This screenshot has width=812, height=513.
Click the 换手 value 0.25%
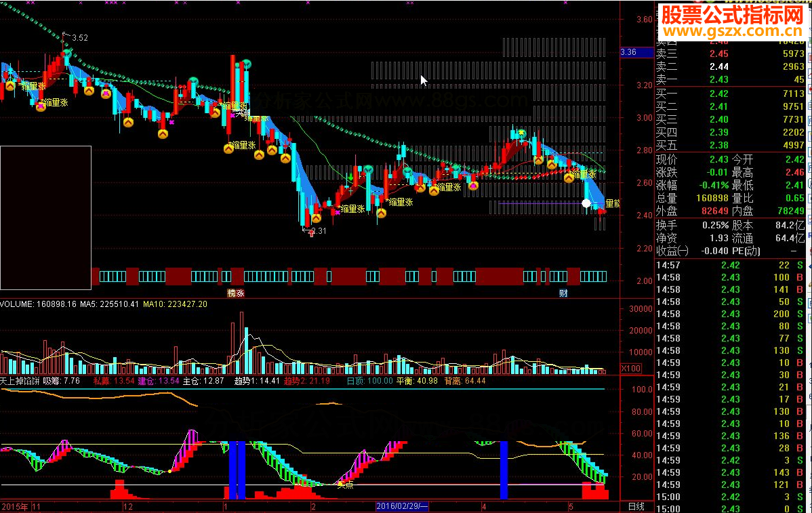[x=716, y=226]
